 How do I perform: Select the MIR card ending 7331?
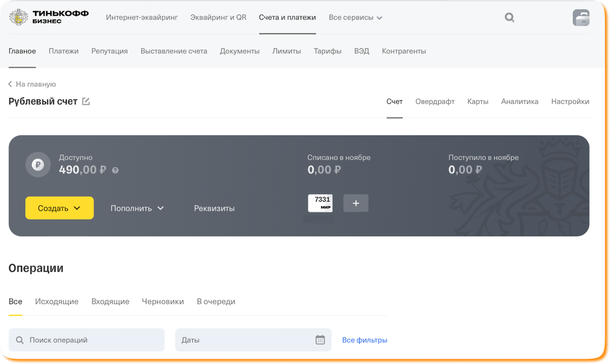320,203
